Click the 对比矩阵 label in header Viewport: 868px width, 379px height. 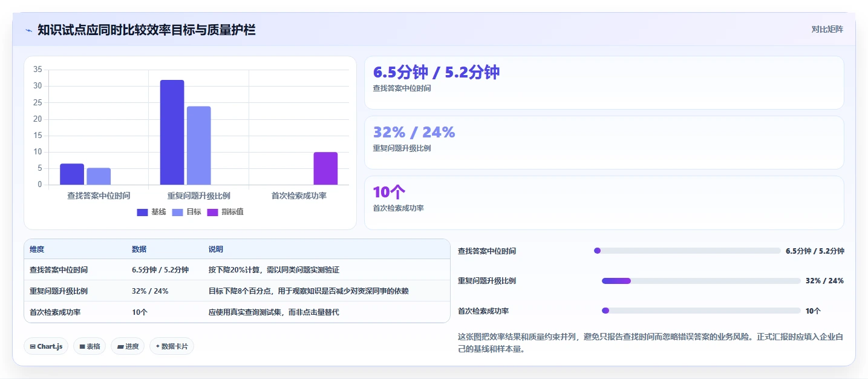point(827,29)
